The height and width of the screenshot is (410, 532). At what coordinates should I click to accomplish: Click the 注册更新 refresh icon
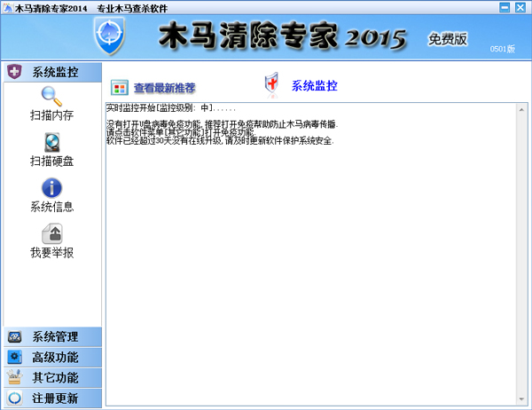[14, 398]
